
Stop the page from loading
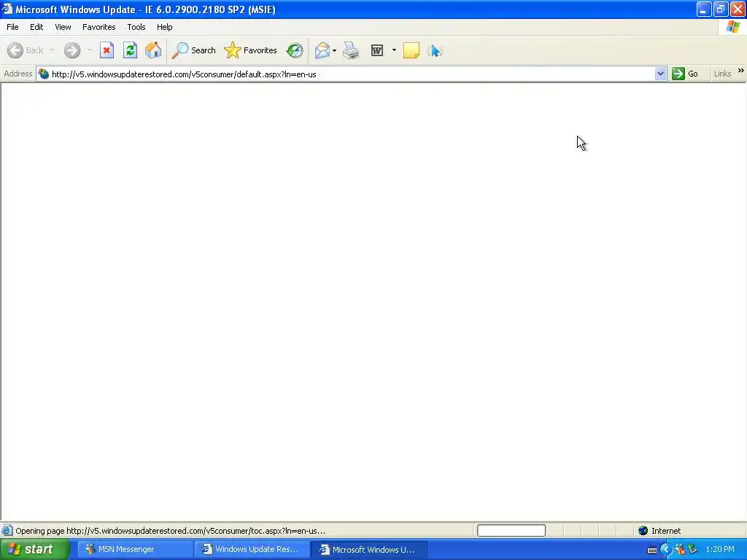tap(107, 50)
